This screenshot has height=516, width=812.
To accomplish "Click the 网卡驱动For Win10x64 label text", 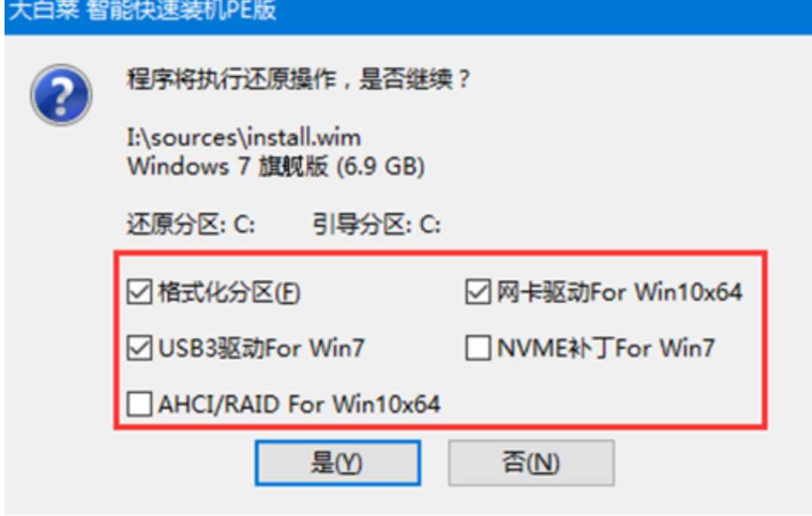I will [x=619, y=292].
